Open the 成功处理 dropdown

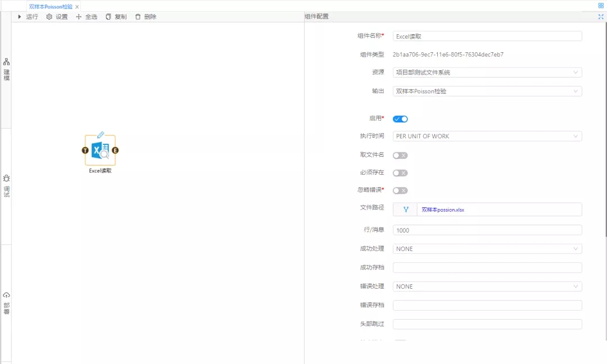[487, 249]
